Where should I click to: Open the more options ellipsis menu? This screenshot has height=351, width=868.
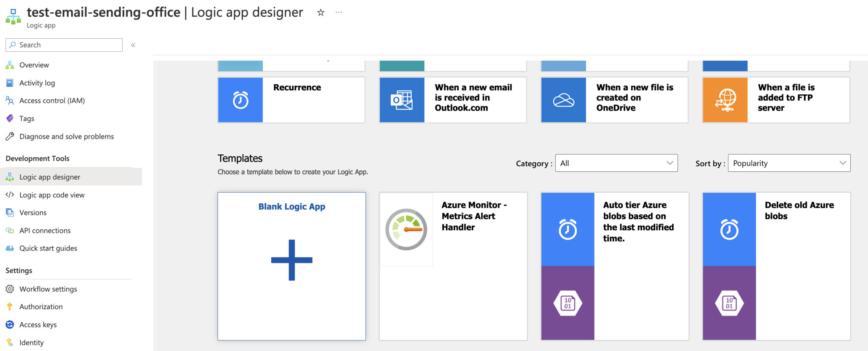(x=339, y=12)
